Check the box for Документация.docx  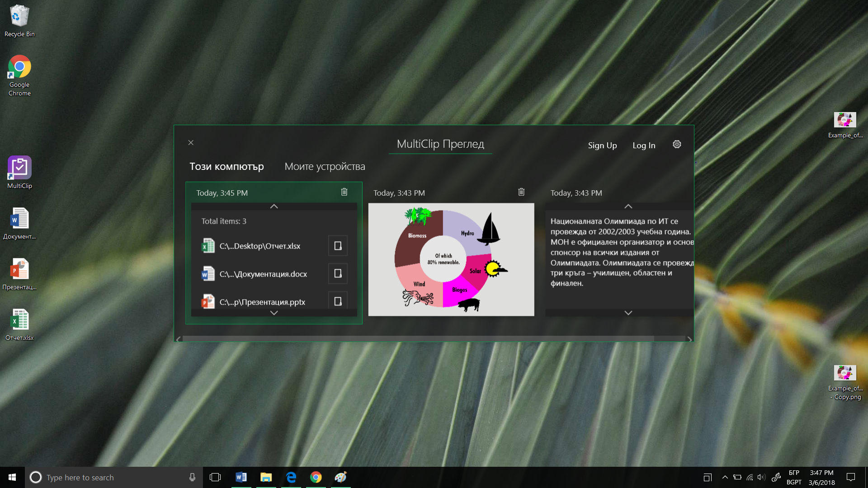click(338, 274)
